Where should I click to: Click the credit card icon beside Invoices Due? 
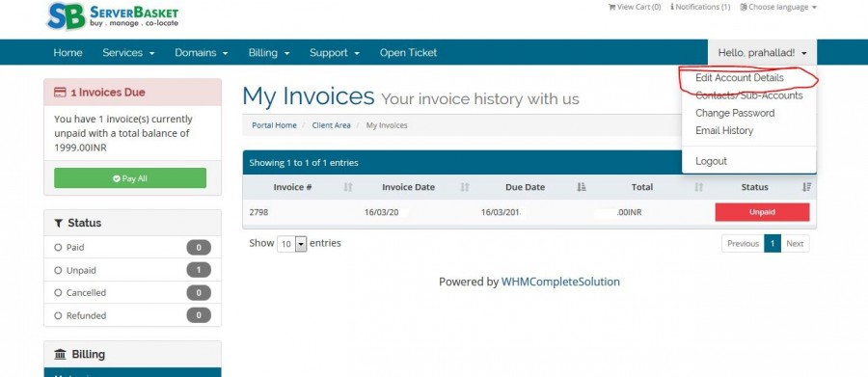(x=60, y=93)
